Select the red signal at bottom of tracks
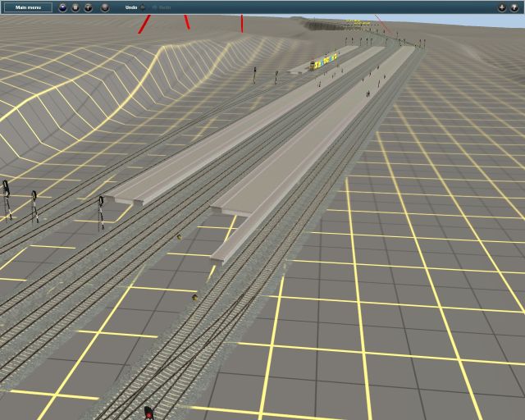This screenshot has height=420, width=525. (149, 409)
